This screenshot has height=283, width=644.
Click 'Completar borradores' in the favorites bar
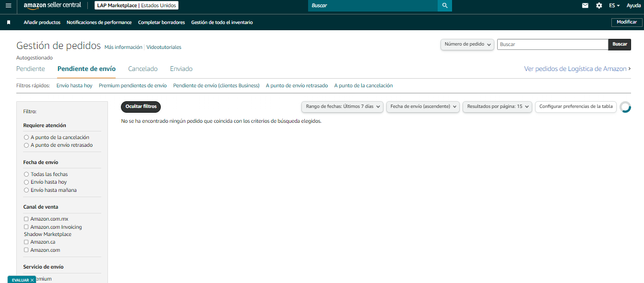click(x=161, y=23)
